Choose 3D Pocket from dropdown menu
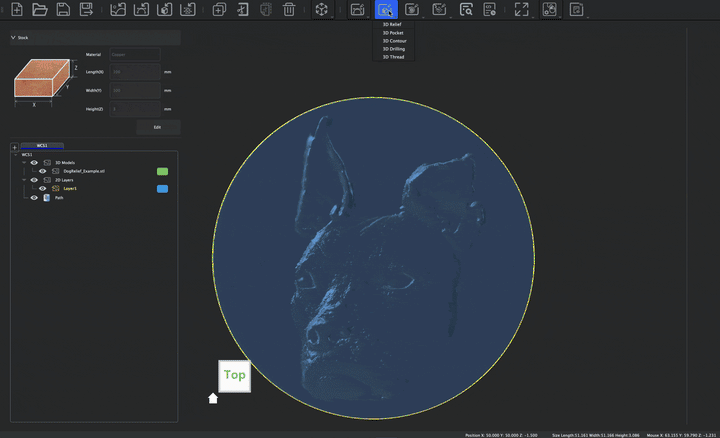Image resolution: width=720 pixels, height=438 pixels. coord(393,33)
